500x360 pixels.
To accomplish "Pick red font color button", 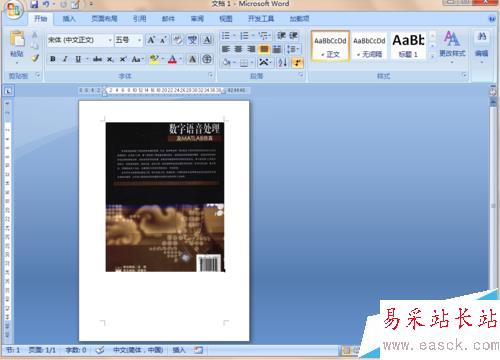I will click(x=172, y=59).
